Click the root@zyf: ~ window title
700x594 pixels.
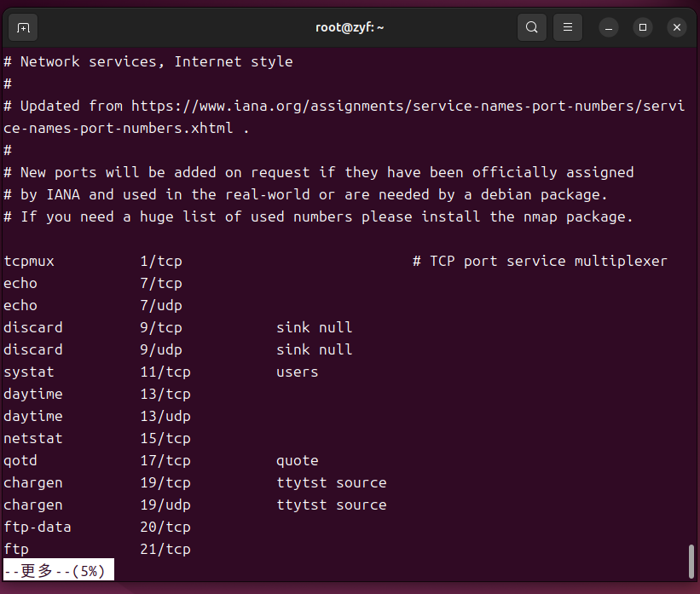coord(350,27)
